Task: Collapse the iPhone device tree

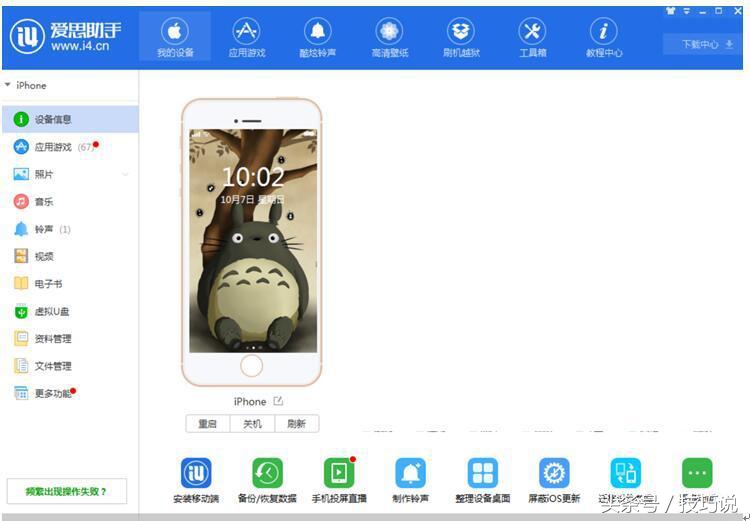Action: point(8,85)
